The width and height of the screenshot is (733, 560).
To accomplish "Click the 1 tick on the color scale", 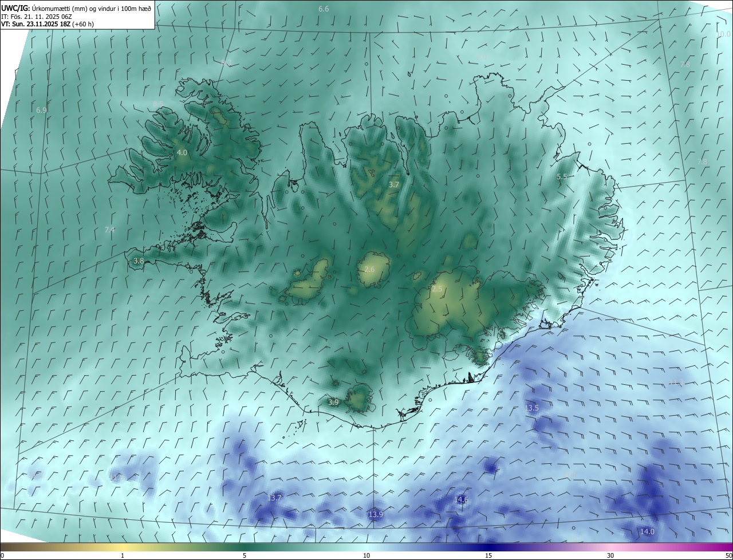I will 123,555.
